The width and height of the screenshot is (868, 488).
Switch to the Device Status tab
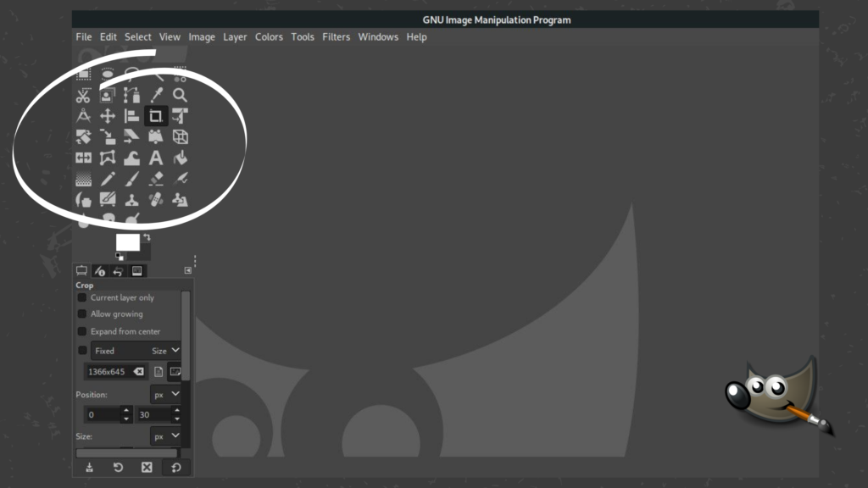[100, 270]
